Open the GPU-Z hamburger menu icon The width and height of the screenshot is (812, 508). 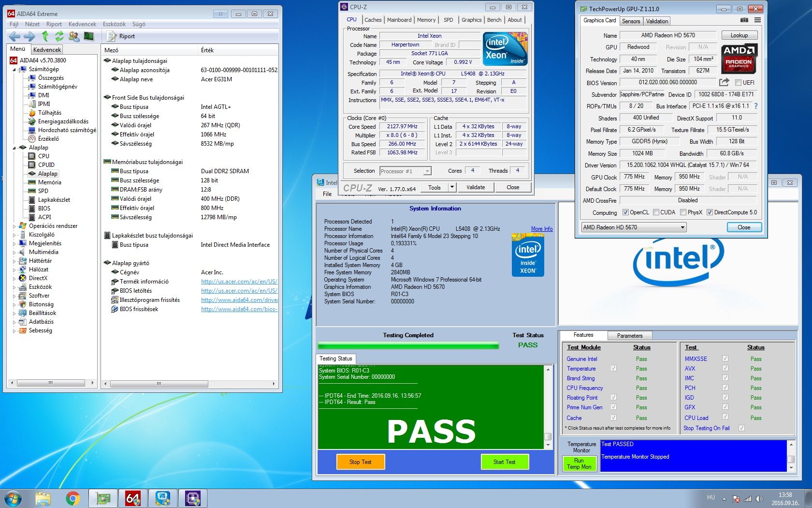pos(757,20)
